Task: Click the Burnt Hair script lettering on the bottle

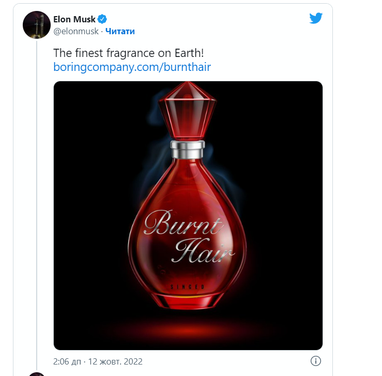Action: coord(188,236)
